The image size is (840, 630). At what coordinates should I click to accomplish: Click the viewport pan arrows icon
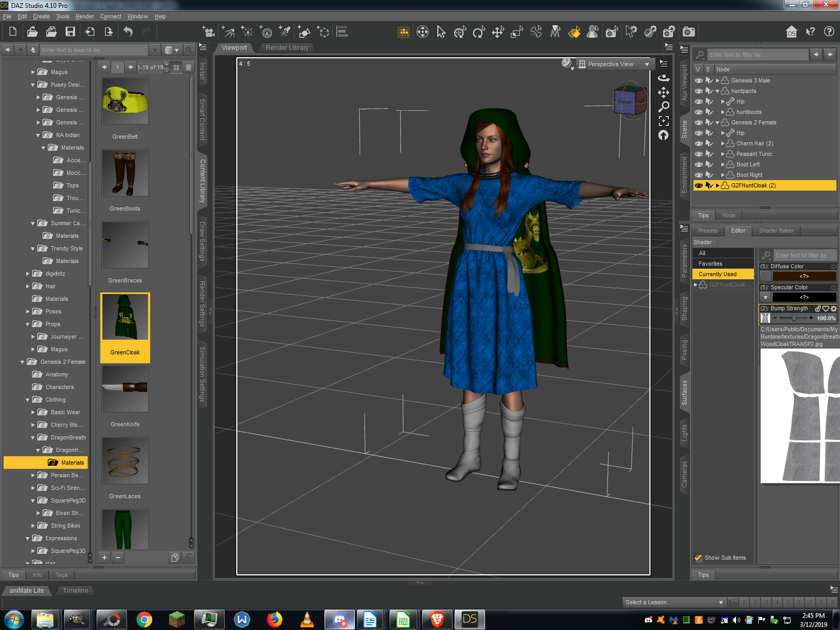pyautogui.click(x=664, y=92)
